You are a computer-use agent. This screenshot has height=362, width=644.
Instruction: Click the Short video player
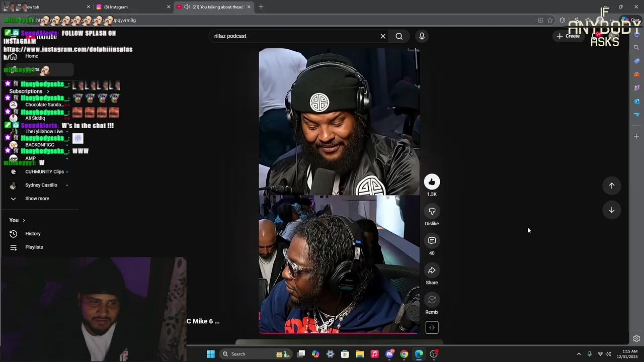pyautogui.click(x=339, y=191)
